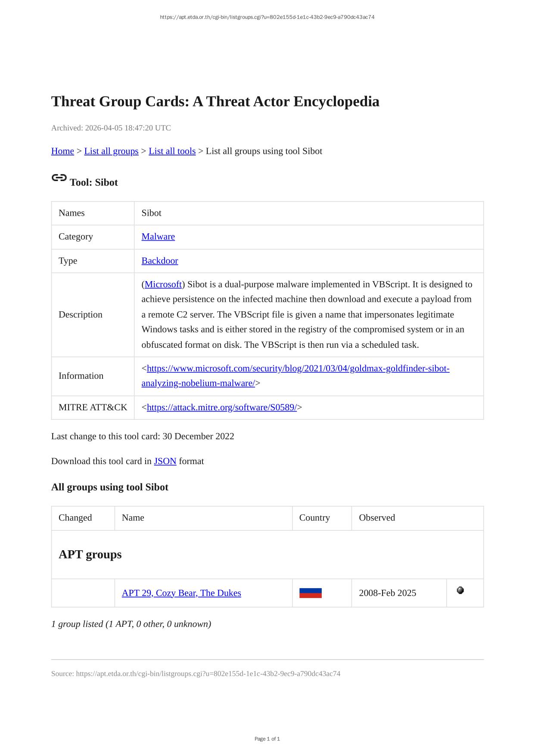This screenshot has width=535, height=756.
Task: Click the Name column header
Action: [133, 518]
